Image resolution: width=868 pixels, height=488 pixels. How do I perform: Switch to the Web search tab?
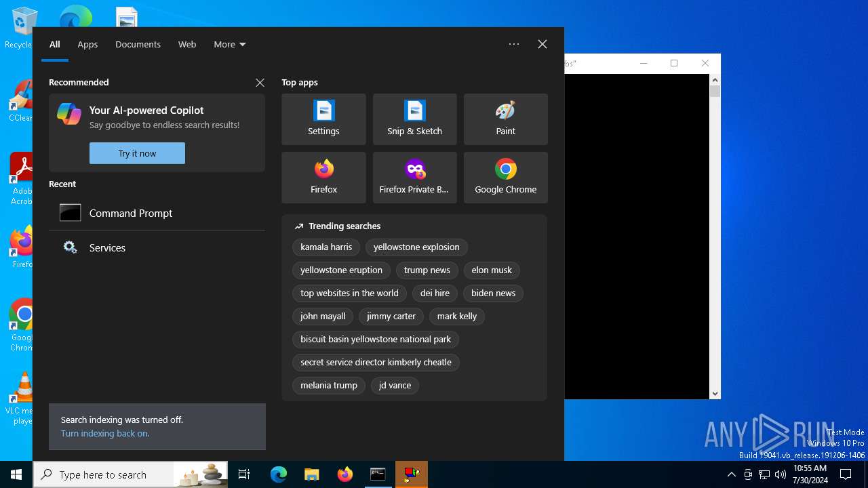[x=187, y=44]
